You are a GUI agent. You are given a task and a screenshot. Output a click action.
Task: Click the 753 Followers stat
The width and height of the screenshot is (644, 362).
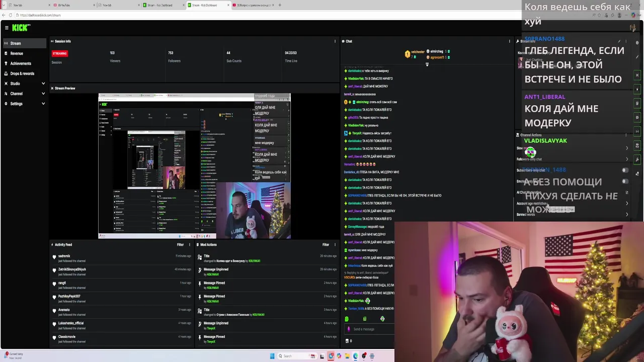tap(174, 57)
